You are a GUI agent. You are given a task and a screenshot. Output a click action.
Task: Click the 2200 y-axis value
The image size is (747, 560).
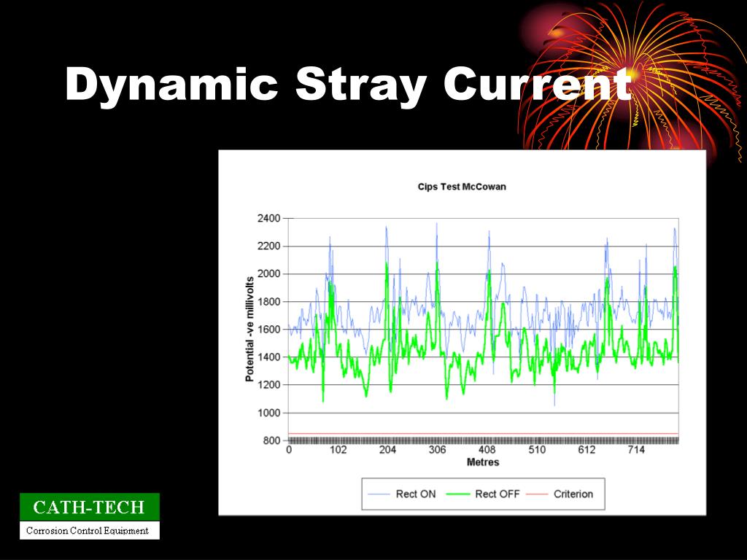(x=268, y=246)
